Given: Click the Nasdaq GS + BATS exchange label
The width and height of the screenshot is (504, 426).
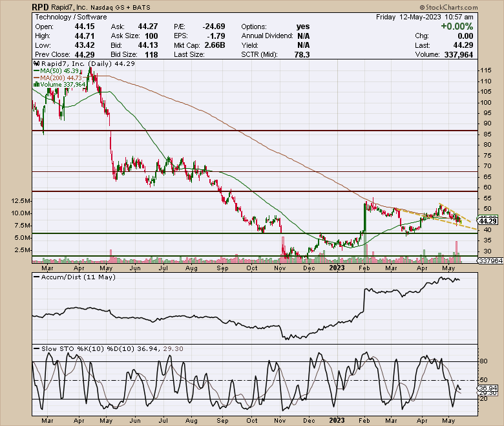Looking at the screenshot, I should click(120, 7).
